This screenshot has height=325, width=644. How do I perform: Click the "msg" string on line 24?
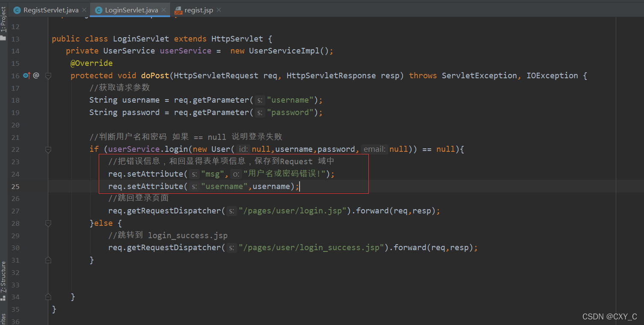pos(212,174)
